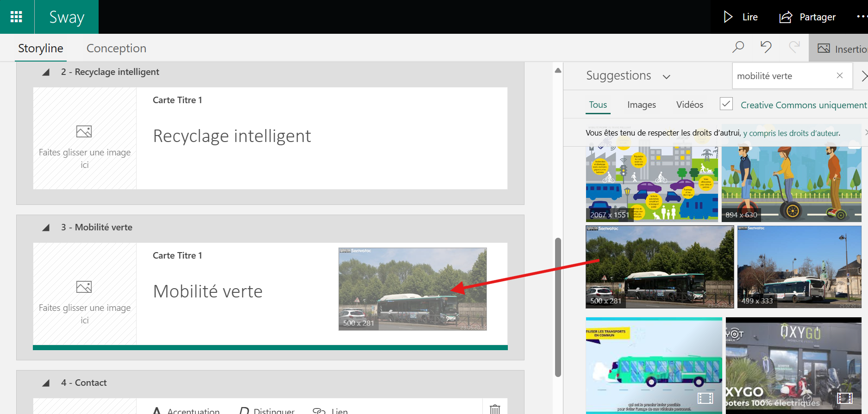Select the 894 x 630 Segway image thumbnail
This screenshot has height=414, width=868.
(791, 184)
